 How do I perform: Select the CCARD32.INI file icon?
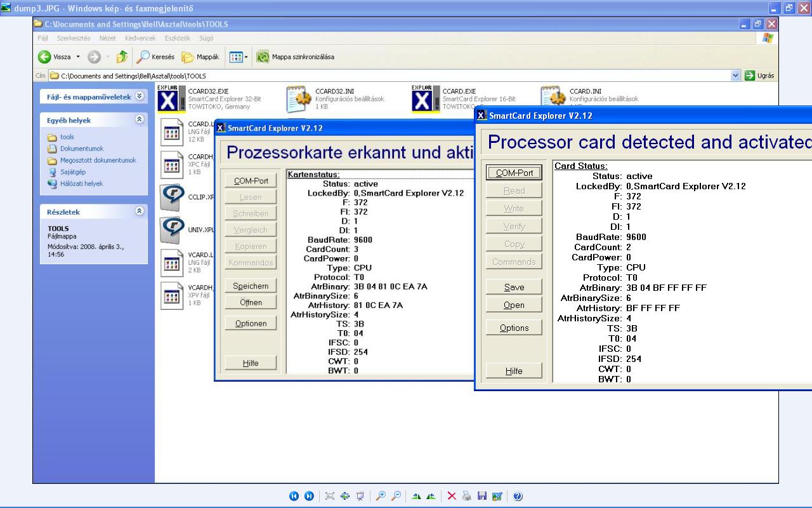pos(299,98)
